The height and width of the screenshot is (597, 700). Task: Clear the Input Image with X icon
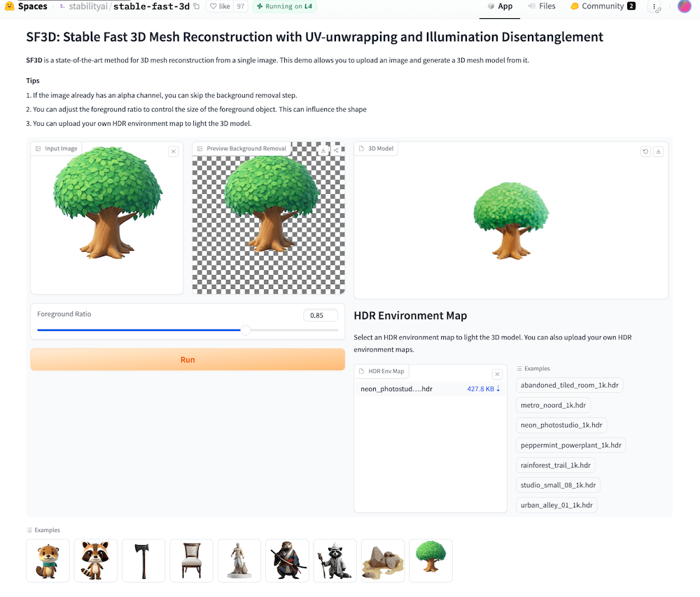point(173,152)
